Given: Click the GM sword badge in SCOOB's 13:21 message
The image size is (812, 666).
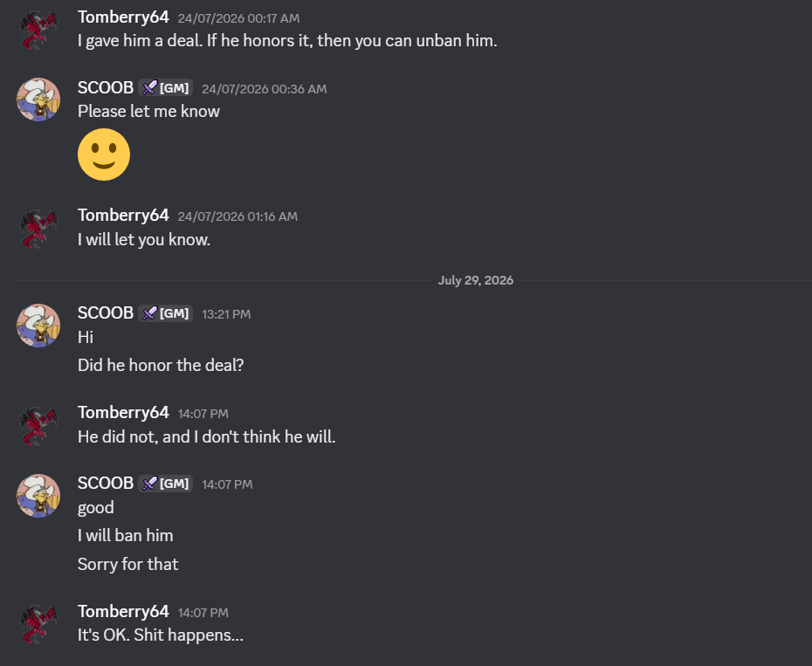Looking at the screenshot, I should tap(166, 313).
